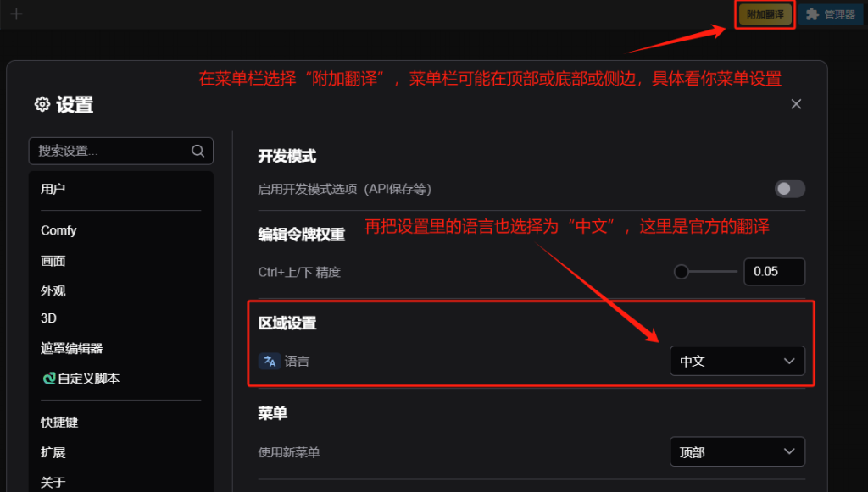868x492 pixels.
Task: Click the translate icon beside 语言
Action: pyautogui.click(x=270, y=361)
